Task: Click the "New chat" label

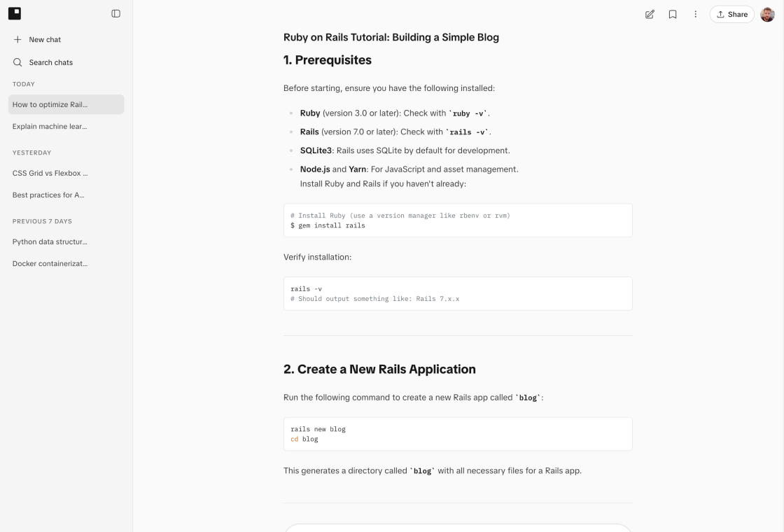Action: 45,39
